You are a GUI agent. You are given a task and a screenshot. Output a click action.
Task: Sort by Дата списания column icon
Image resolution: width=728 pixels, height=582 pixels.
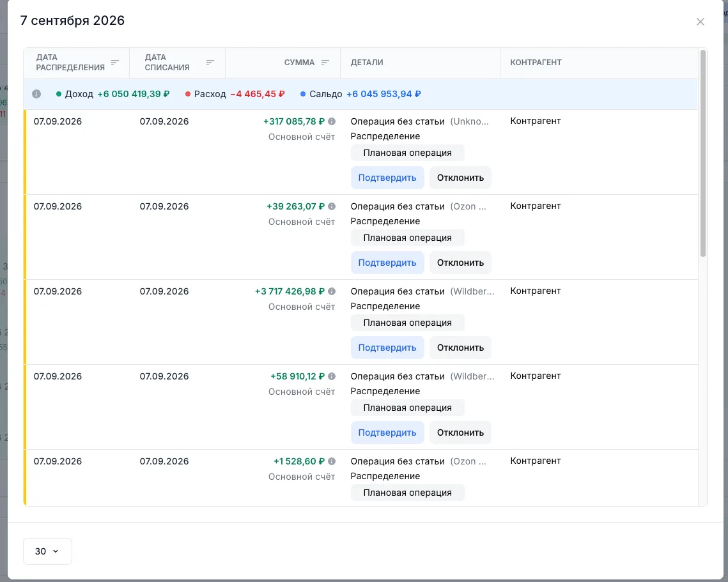tap(210, 63)
